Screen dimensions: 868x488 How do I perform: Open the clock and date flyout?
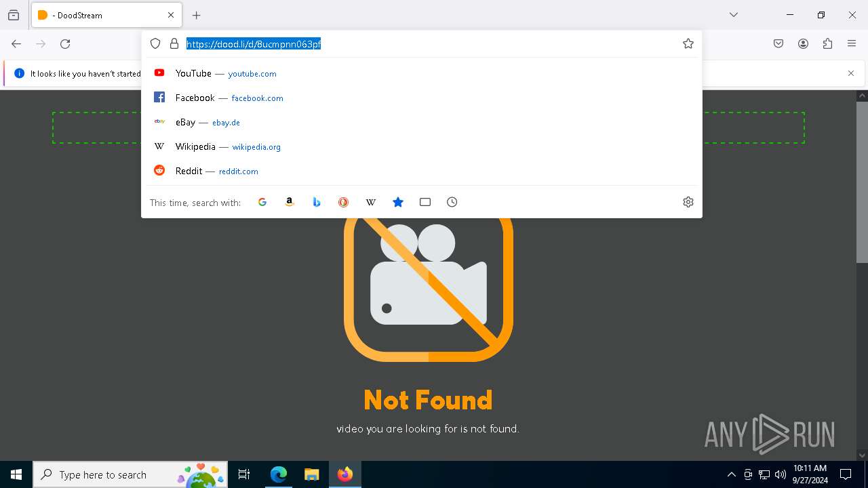[810, 474]
